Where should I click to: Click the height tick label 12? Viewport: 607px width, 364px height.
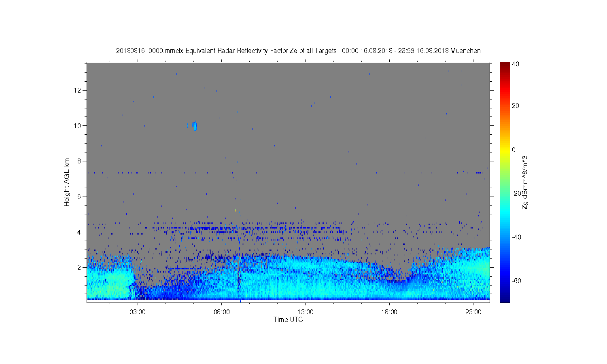tap(78, 90)
